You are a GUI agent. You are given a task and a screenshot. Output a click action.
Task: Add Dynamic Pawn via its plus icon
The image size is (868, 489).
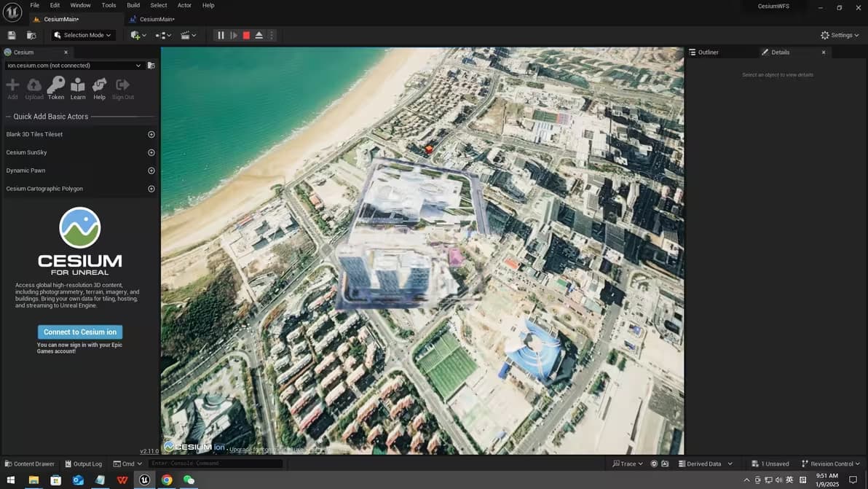(x=151, y=171)
